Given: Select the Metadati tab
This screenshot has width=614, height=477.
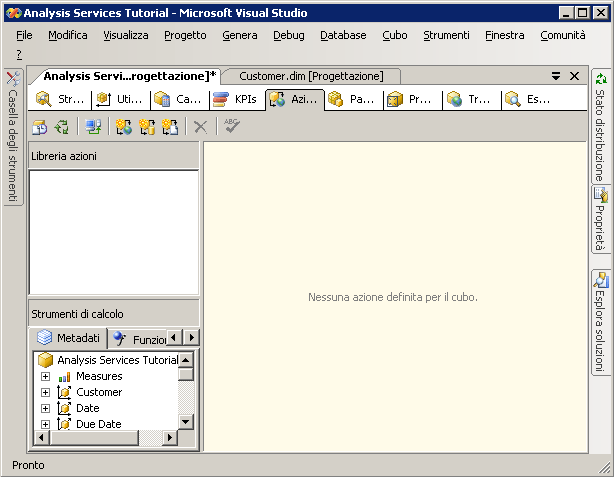Looking at the screenshot, I should click(x=68, y=339).
